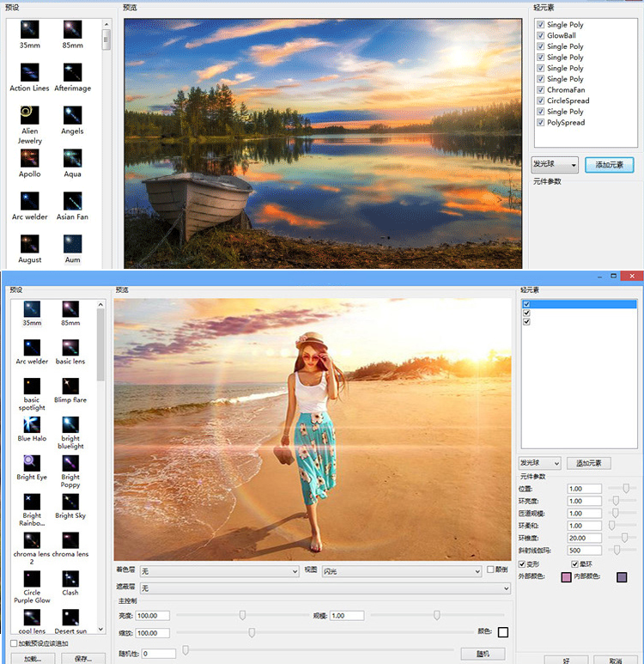The height and width of the screenshot is (664, 644).
Task: Uncheck the GlowBall element checkbox
Action: (x=541, y=35)
